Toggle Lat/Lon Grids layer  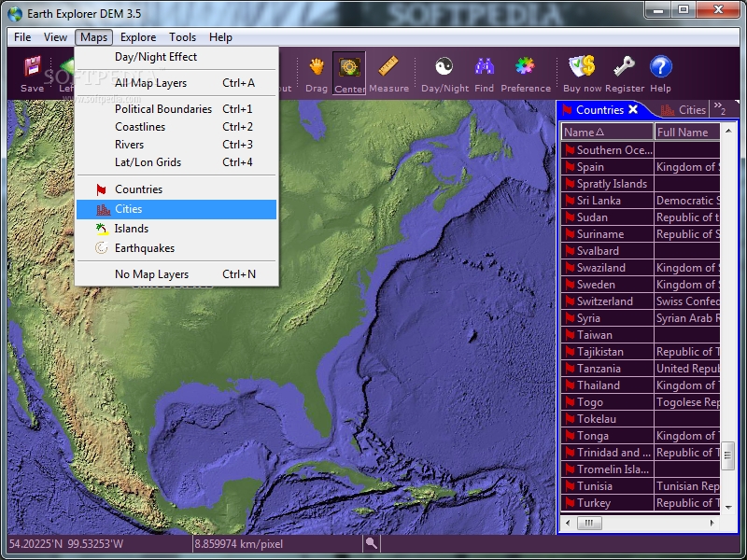point(176,161)
